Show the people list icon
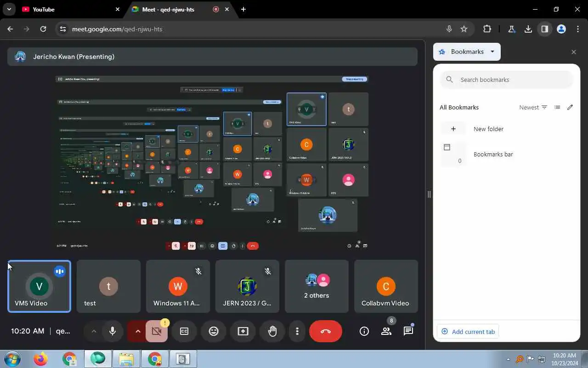 tap(386, 331)
